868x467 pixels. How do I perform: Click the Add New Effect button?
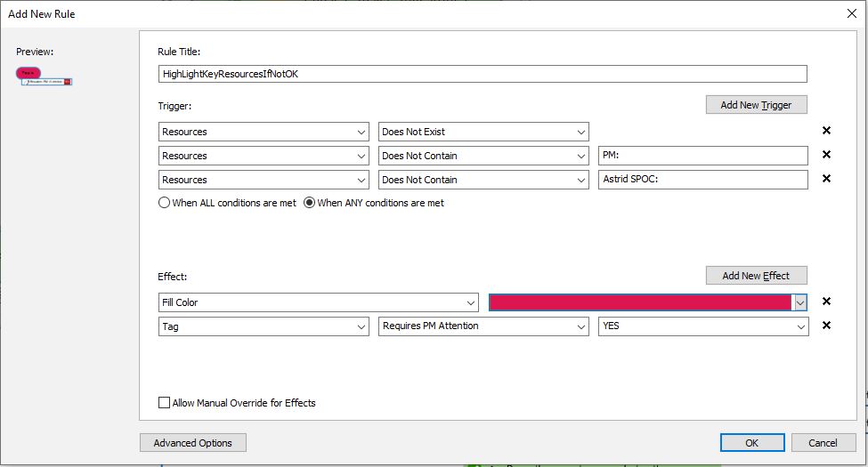(x=756, y=276)
